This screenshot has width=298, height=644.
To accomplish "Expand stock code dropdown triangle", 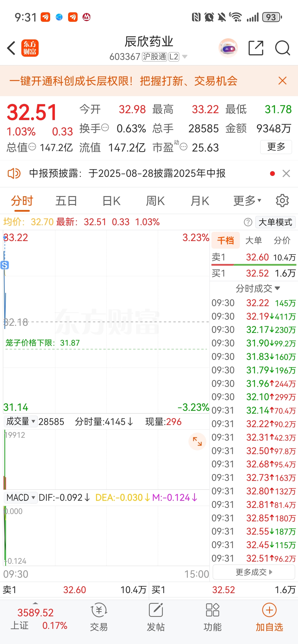I will click(185, 57).
